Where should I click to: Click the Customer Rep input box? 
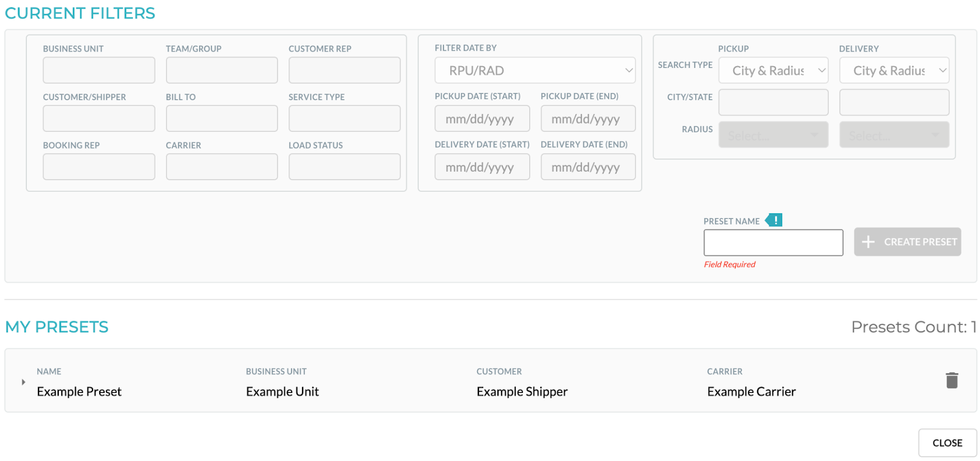pos(344,70)
